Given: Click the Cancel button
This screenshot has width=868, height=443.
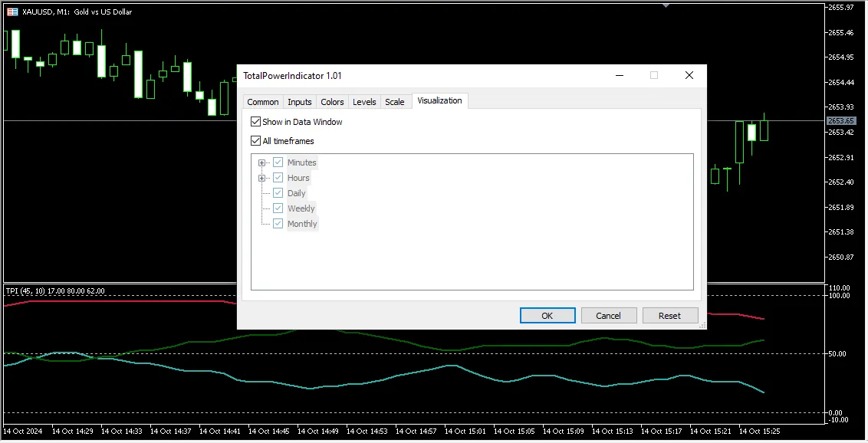Looking at the screenshot, I should click(x=609, y=316).
